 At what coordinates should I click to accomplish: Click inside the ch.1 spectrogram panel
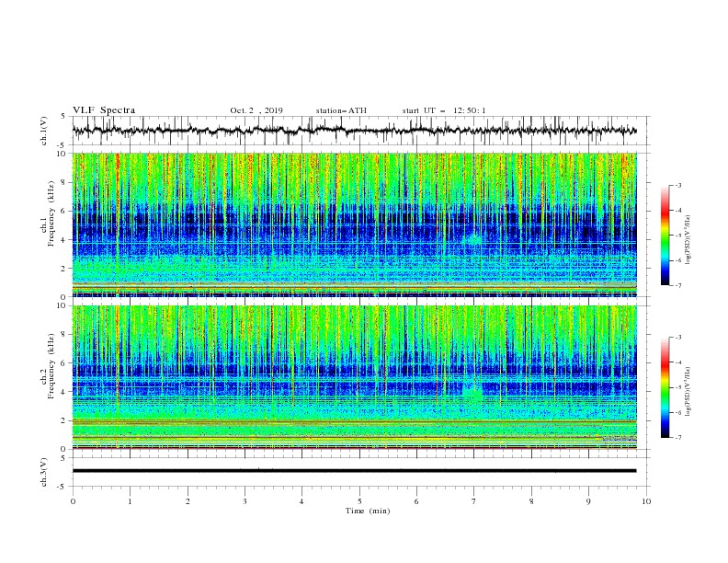tap(354, 224)
